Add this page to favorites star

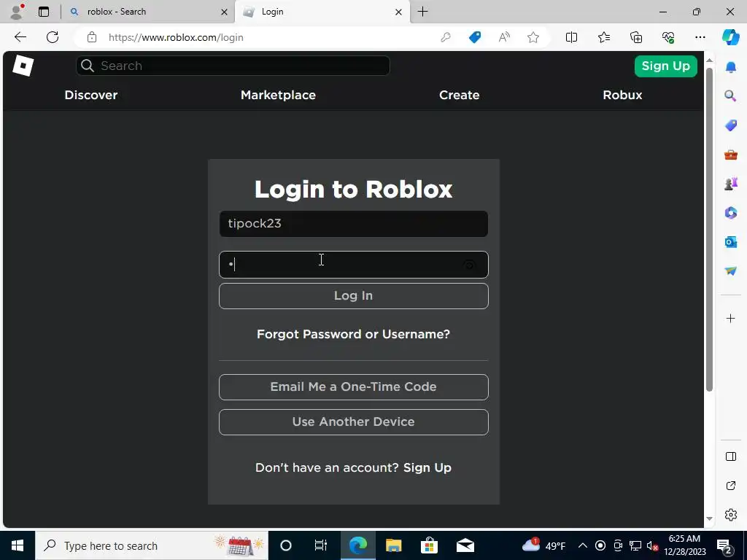[x=533, y=37]
